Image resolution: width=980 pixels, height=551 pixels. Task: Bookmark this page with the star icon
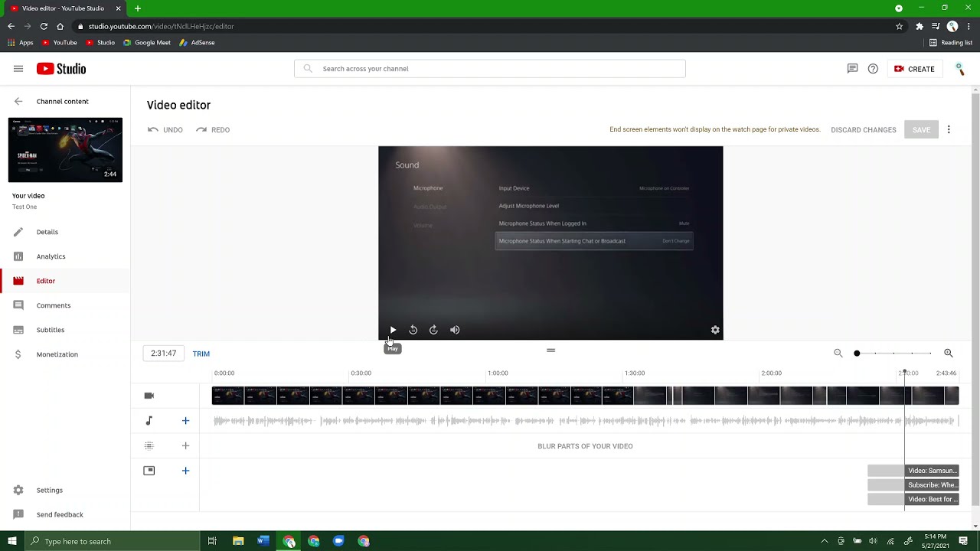click(899, 26)
